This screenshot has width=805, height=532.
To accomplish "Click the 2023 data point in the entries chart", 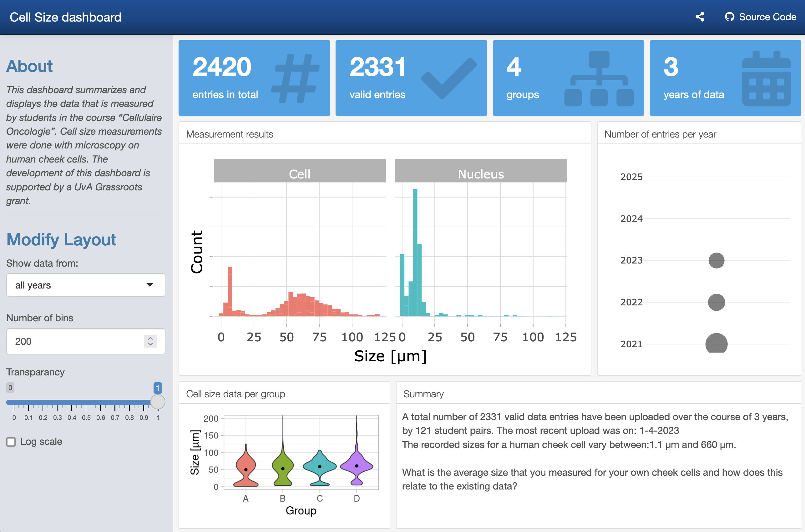I will coord(716,261).
